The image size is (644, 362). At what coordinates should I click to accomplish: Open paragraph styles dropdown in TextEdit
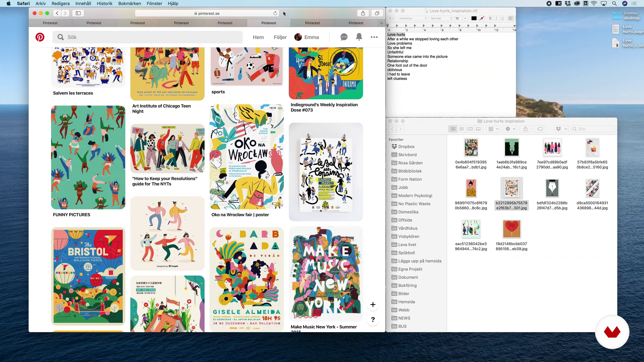point(391,18)
